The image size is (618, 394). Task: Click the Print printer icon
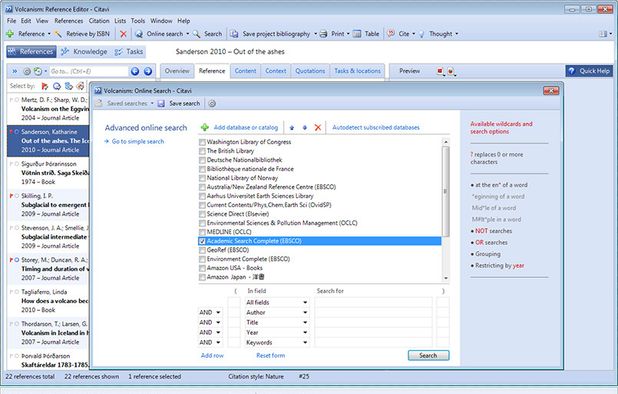point(324,34)
